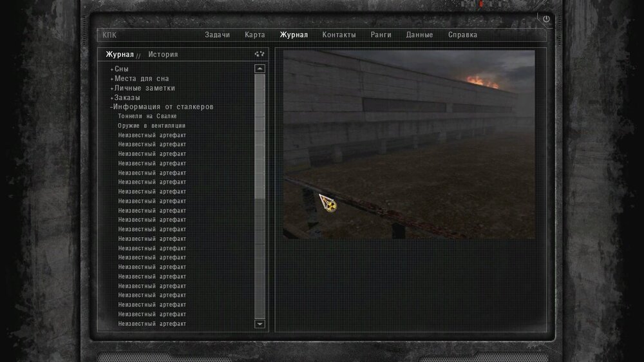Open the Задачи tab
This screenshot has height=362, width=644.
[217, 35]
